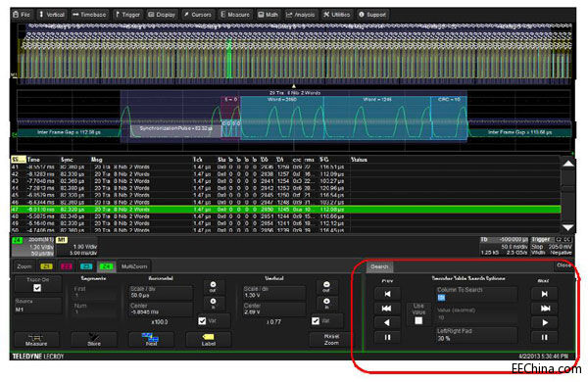Click the Measure icon button
Screen dimensions: 588x382
[x=36, y=340]
